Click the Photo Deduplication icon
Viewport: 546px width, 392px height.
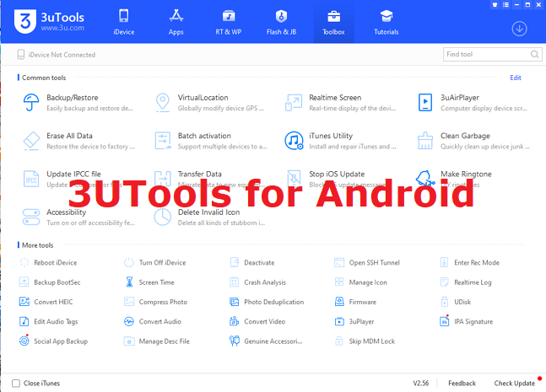click(x=235, y=302)
